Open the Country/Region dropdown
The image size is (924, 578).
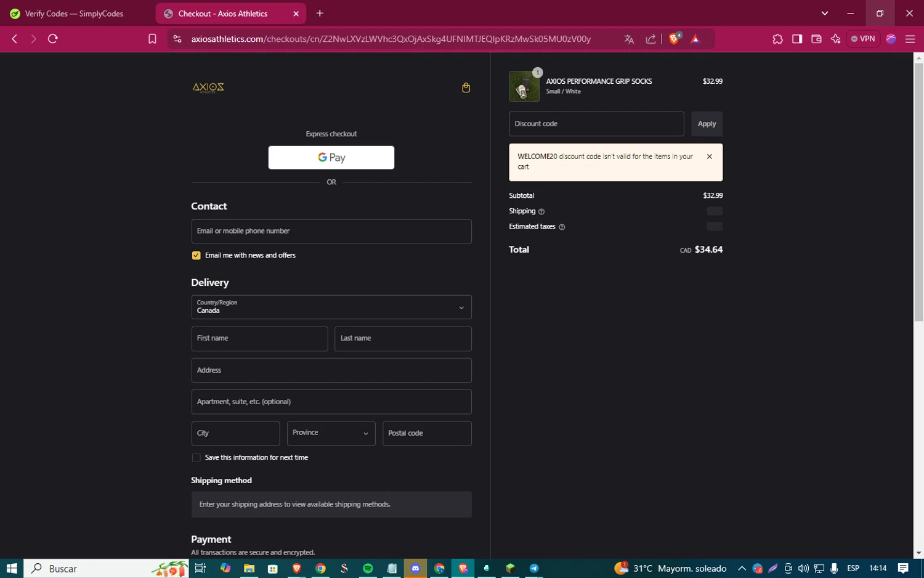331,307
